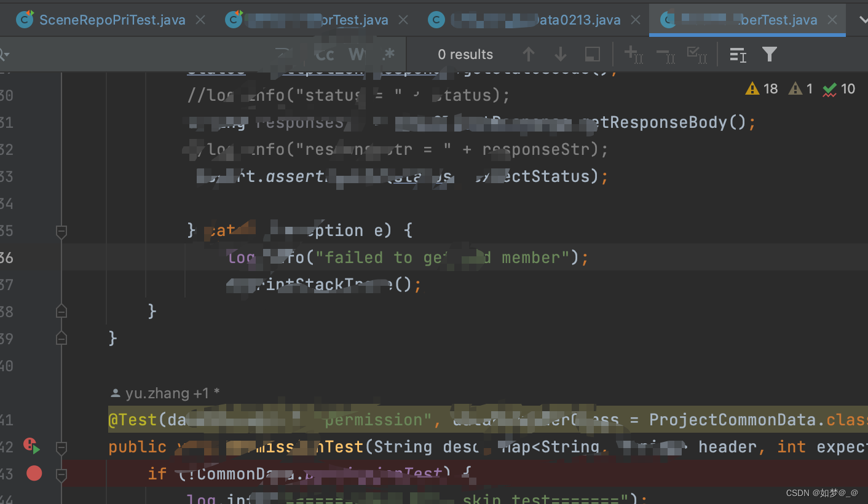Toggle Match Case (Cc) in find bar

(x=324, y=55)
